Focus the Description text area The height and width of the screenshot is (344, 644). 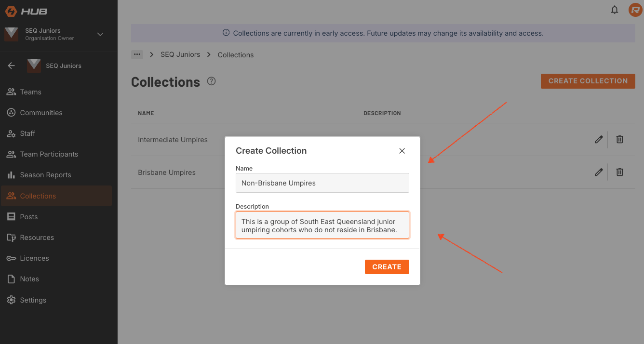point(322,225)
